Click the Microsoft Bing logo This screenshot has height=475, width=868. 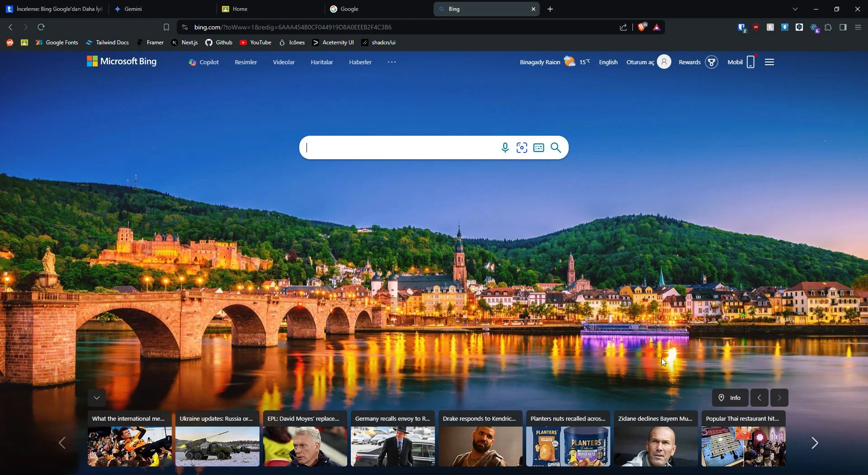point(122,62)
